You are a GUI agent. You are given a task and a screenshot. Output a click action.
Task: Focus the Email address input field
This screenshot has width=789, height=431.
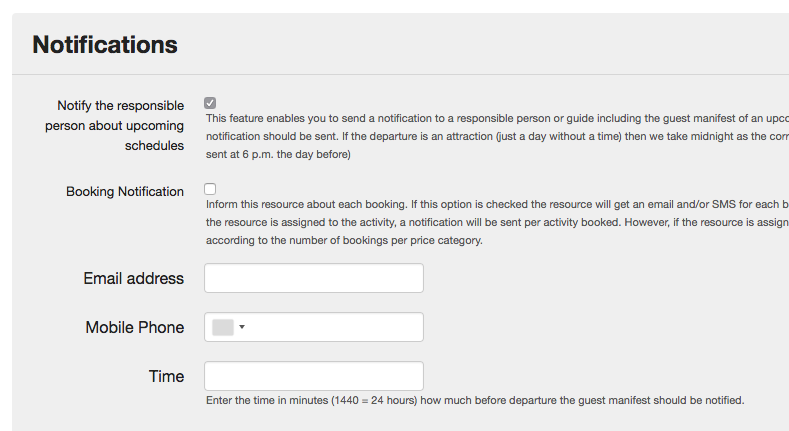tap(313, 278)
